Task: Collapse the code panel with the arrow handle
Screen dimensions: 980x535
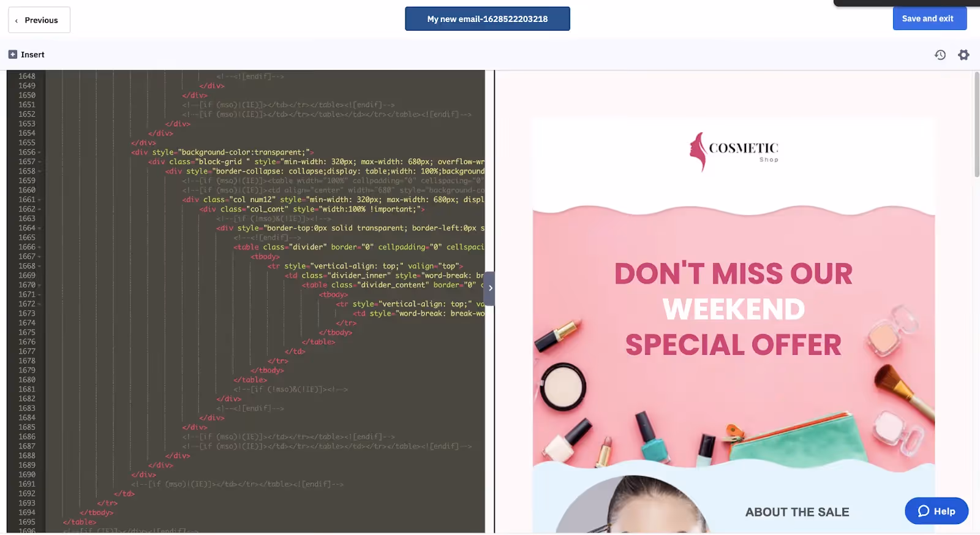Action: pyautogui.click(x=490, y=288)
